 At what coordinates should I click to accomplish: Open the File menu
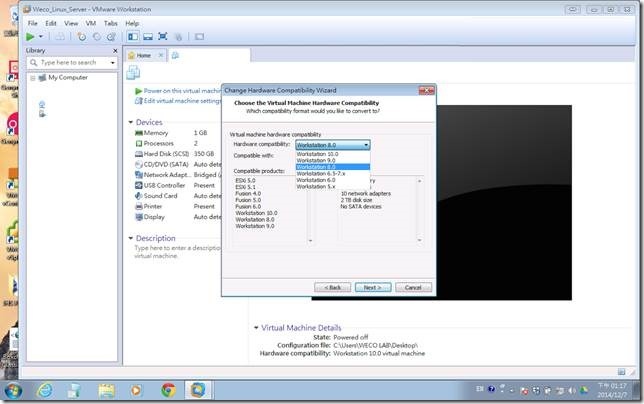(32, 23)
